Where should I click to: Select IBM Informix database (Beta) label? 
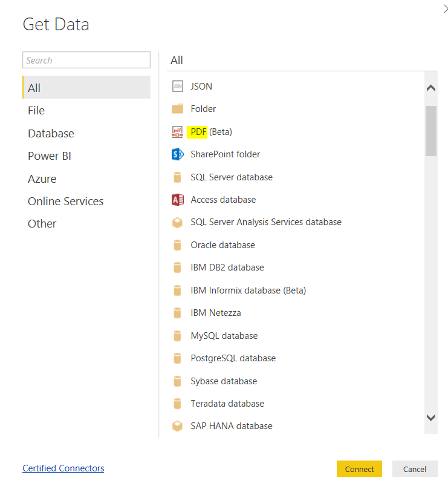pyautogui.click(x=248, y=290)
